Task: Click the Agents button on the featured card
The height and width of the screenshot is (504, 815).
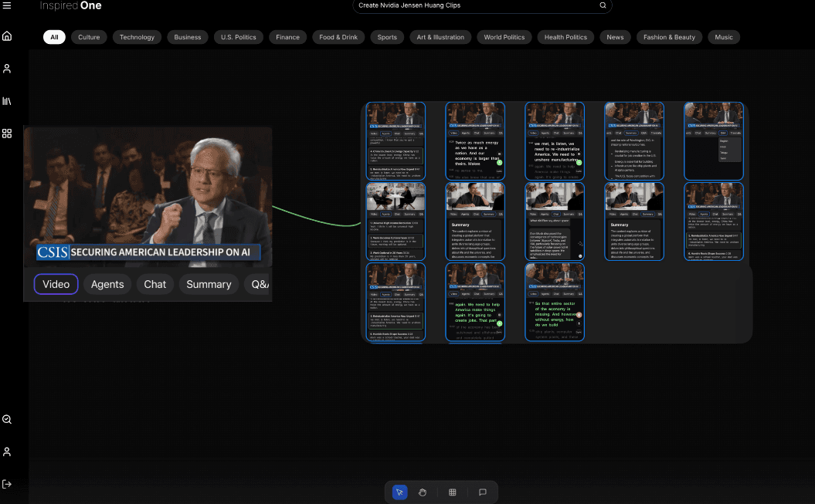Action: (107, 284)
